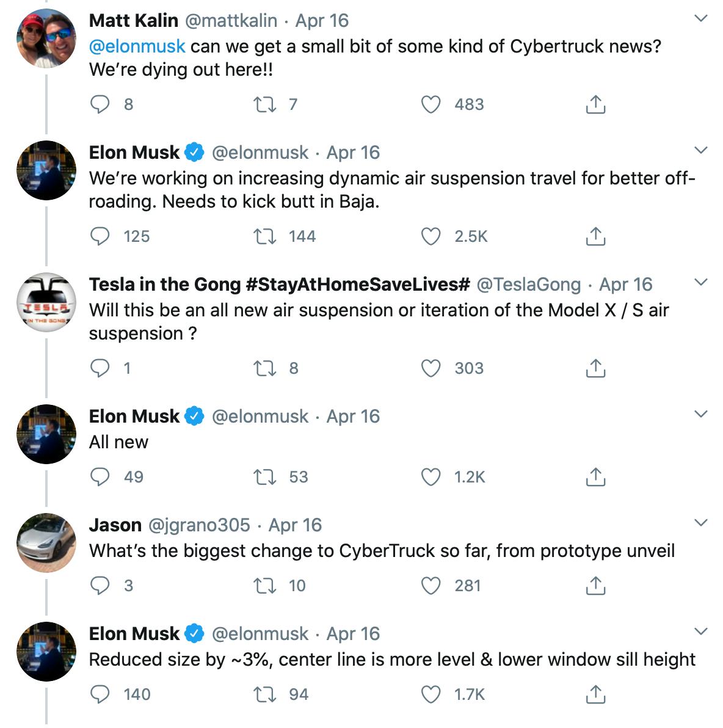Open more options on Matt Kalin's tweet
Image resolution: width=723 pixels, height=728 pixels.
[x=701, y=19]
